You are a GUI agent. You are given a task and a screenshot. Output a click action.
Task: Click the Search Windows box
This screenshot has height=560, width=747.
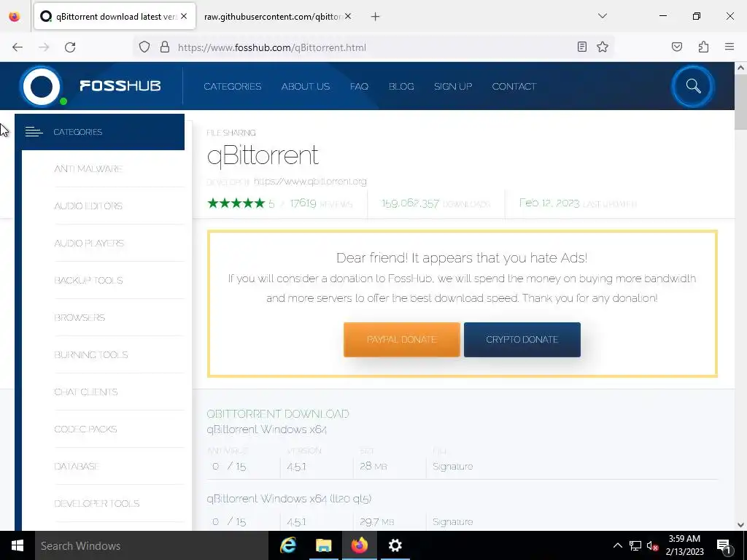point(152,545)
